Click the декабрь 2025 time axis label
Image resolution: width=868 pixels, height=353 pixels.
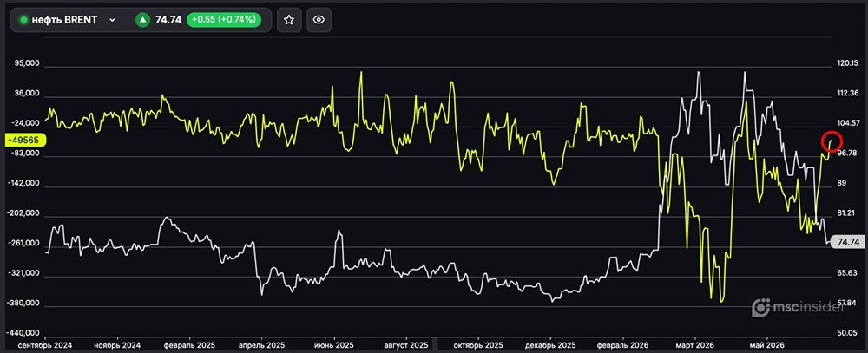tap(551, 344)
